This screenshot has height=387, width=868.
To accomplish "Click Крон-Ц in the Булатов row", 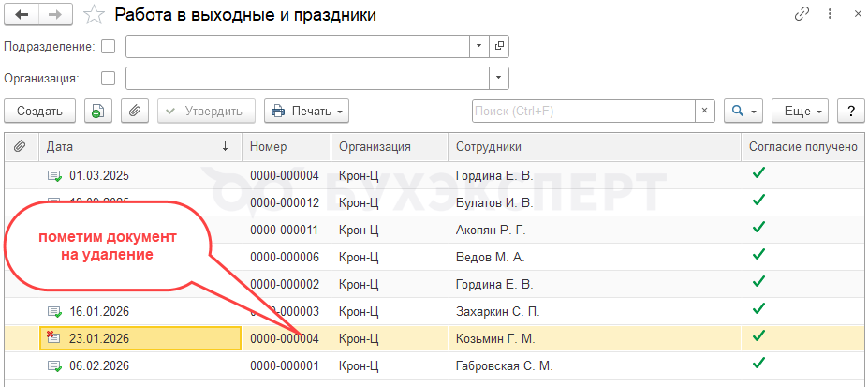I will (359, 203).
